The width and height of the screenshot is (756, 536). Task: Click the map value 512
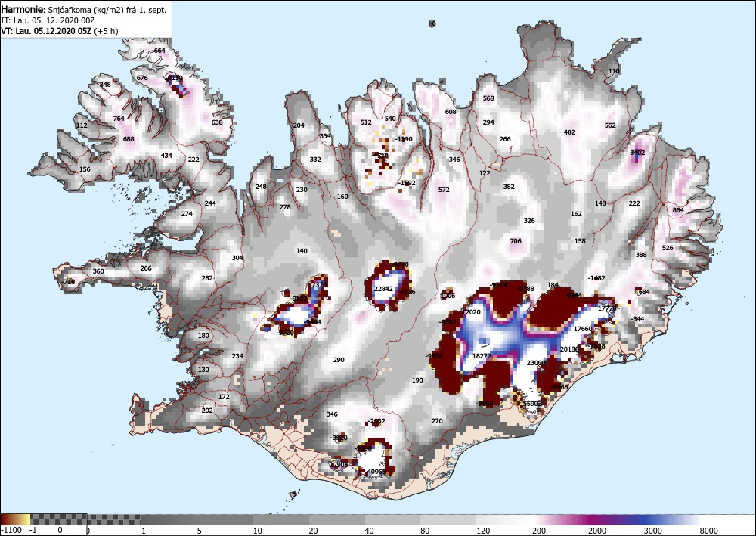[x=367, y=122]
